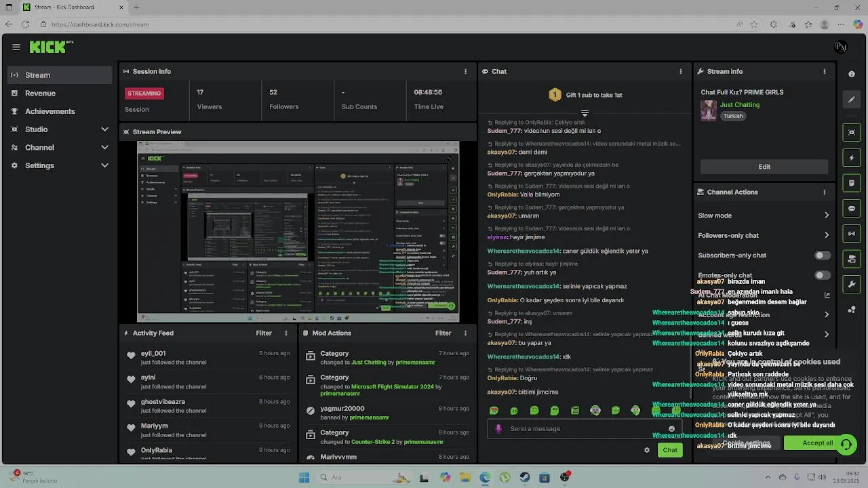Toggle Subscribers-only chat switch
This screenshot has width=868, height=488.
[823, 256]
